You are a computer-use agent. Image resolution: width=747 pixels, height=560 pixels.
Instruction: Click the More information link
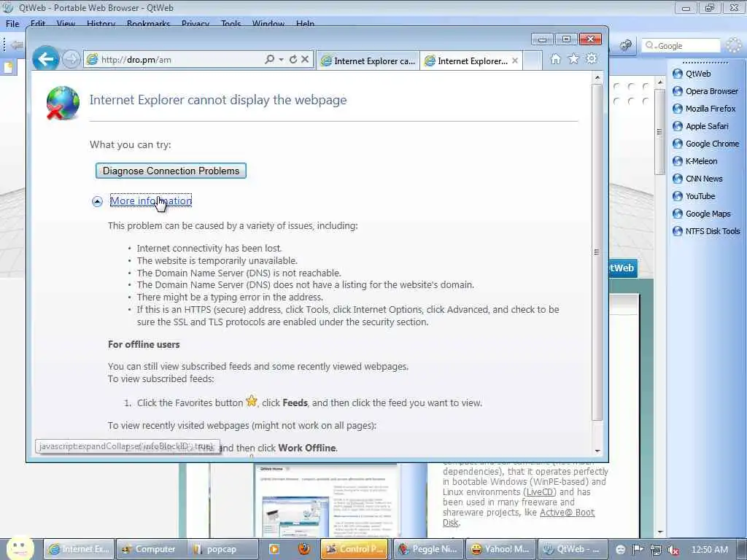click(x=150, y=201)
